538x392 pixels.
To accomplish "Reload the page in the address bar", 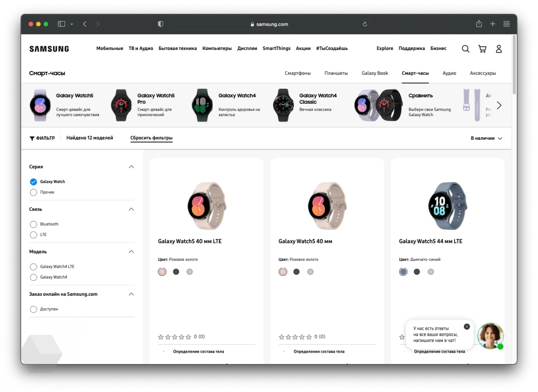I will (x=365, y=24).
